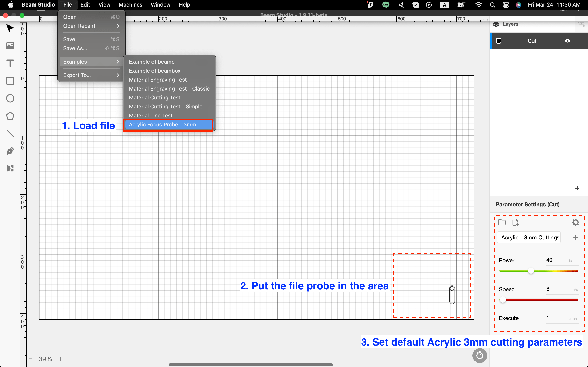Open the Acrylic - 3mm Cutting preset dropdown
The width and height of the screenshot is (588, 367).
[x=529, y=237]
